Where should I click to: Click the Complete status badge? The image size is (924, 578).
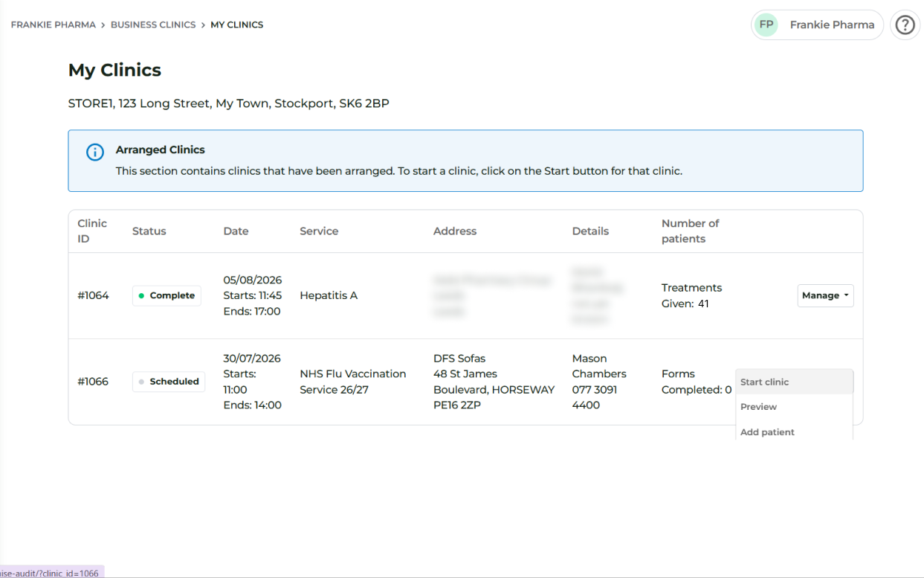167,295
